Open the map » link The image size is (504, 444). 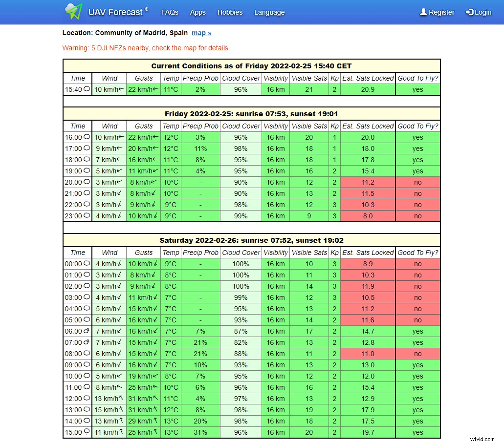(x=201, y=33)
